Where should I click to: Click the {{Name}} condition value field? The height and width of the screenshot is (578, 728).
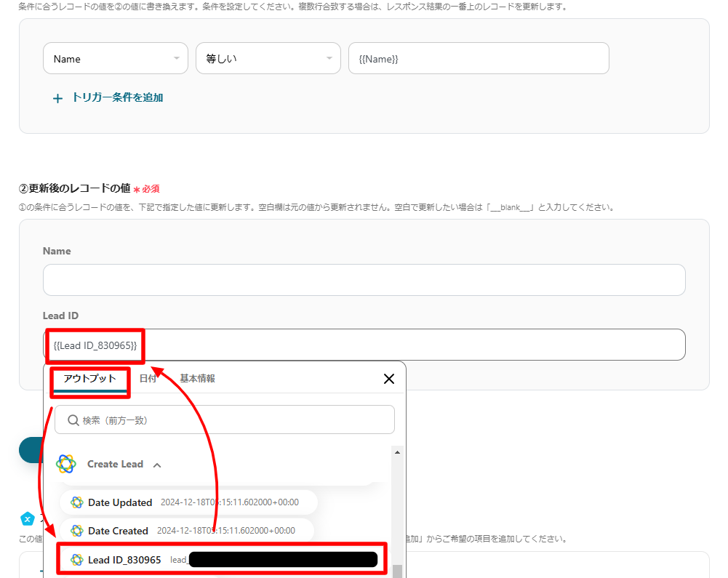(479, 58)
